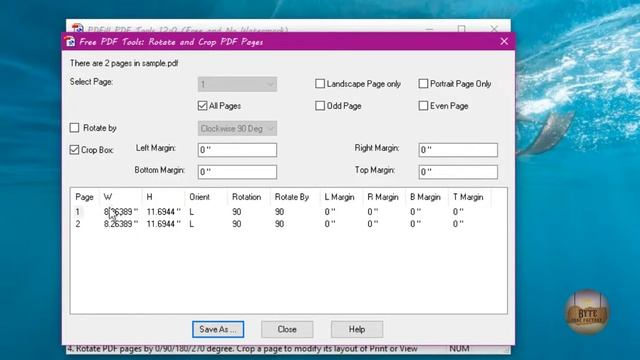Enable the Rotate by checkbox
The image size is (640, 360).
[x=74, y=128]
